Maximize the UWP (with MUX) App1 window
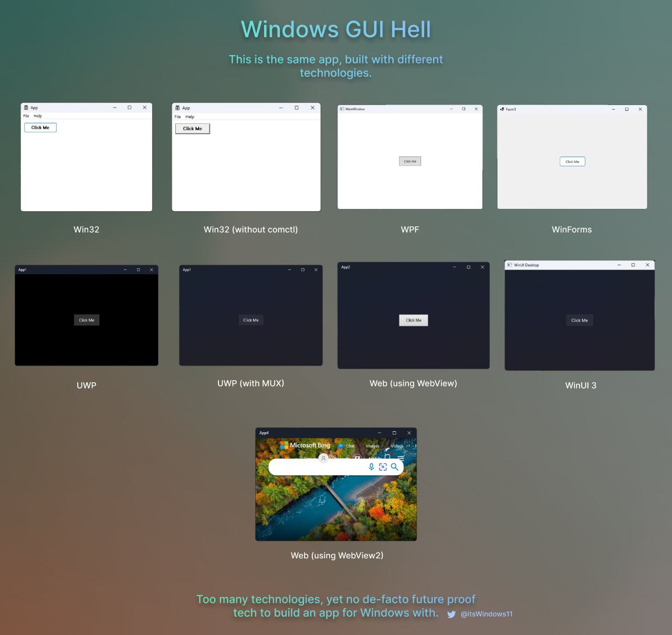Screen dimensions: 672x635 point(302,269)
